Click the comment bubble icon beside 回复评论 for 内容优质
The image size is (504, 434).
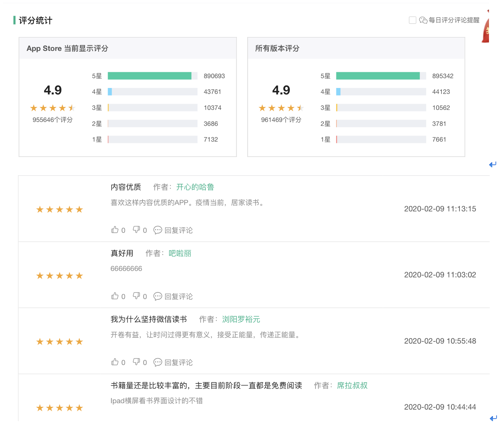coord(158,230)
